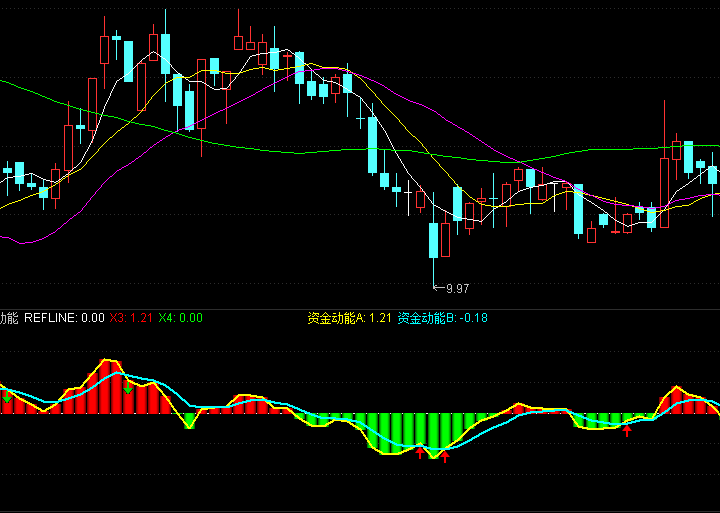Click the lone red up arrow on the right side
This screenshot has width=720, height=513.
(x=627, y=430)
